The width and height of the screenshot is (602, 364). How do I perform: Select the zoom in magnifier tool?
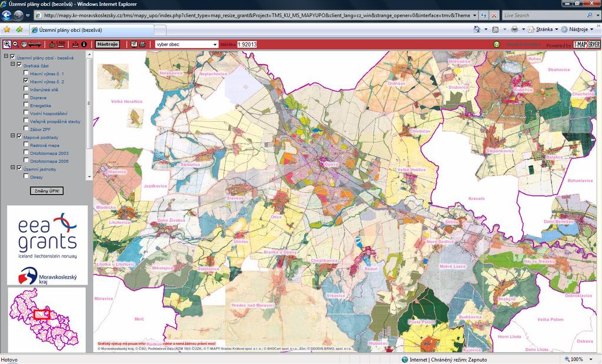click(7, 44)
